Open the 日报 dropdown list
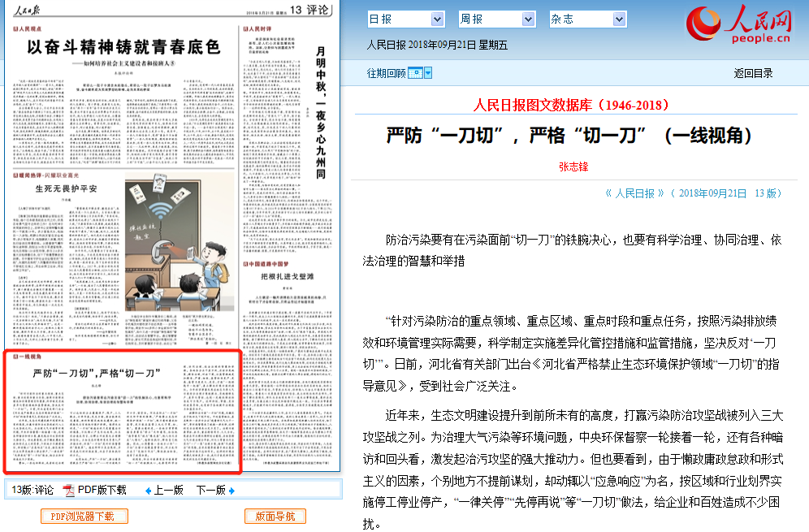The height and width of the screenshot is (532, 809). (404, 19)
